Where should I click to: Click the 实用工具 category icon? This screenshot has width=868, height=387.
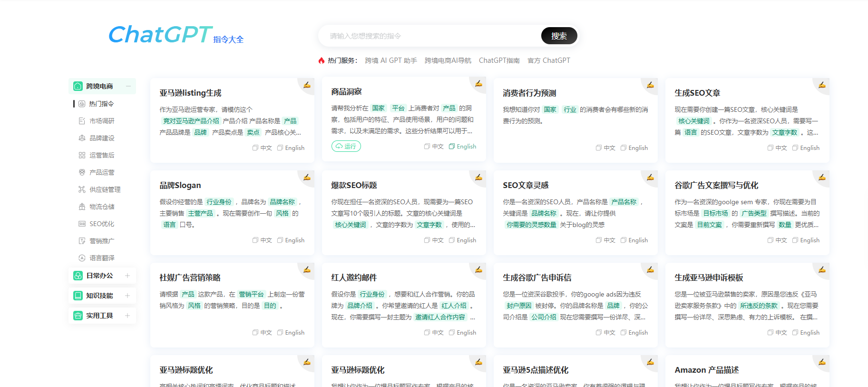[x=78, y=316]
